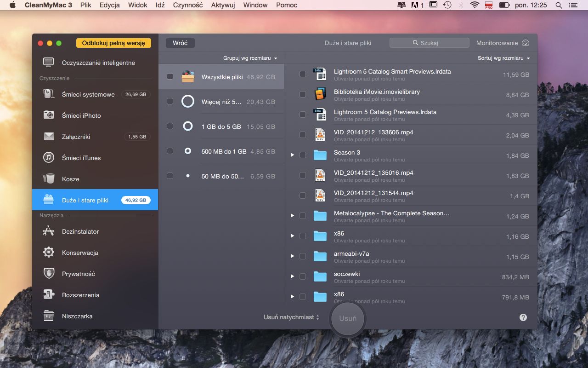588x368 pixels.
Task: Open the help question mark icon
Action: (x=523, y=317)
